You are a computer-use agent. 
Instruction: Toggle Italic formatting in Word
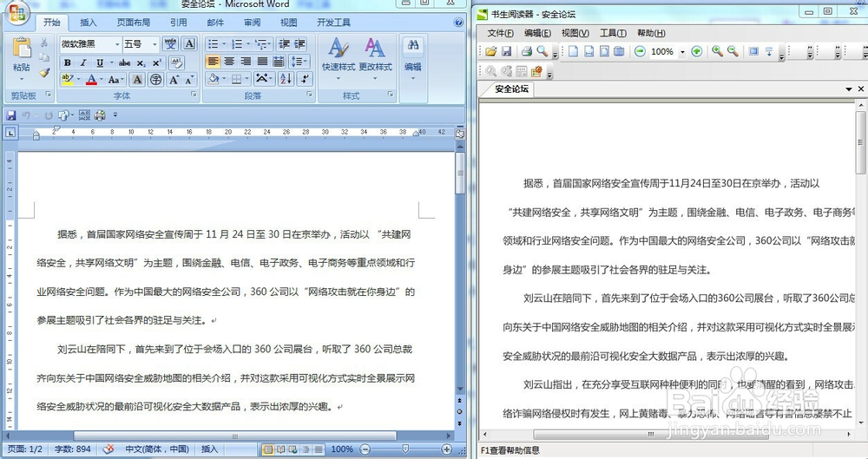[x=83, y=62]
